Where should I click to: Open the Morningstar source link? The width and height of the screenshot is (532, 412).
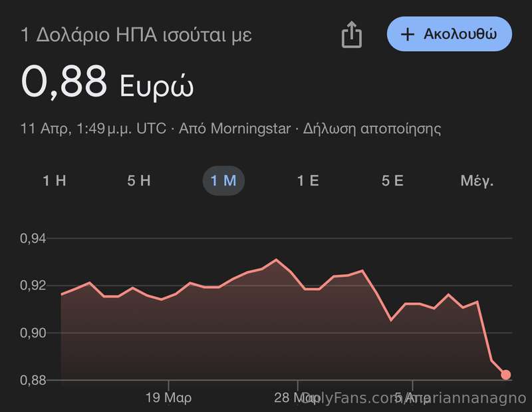(x=235, y=128)
